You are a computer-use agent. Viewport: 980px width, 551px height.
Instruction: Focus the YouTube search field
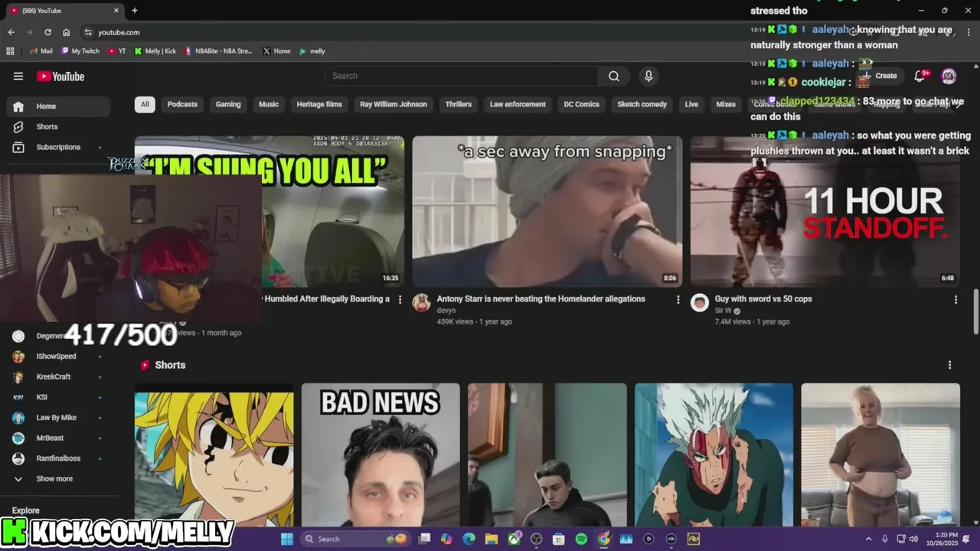pos(461,76)
